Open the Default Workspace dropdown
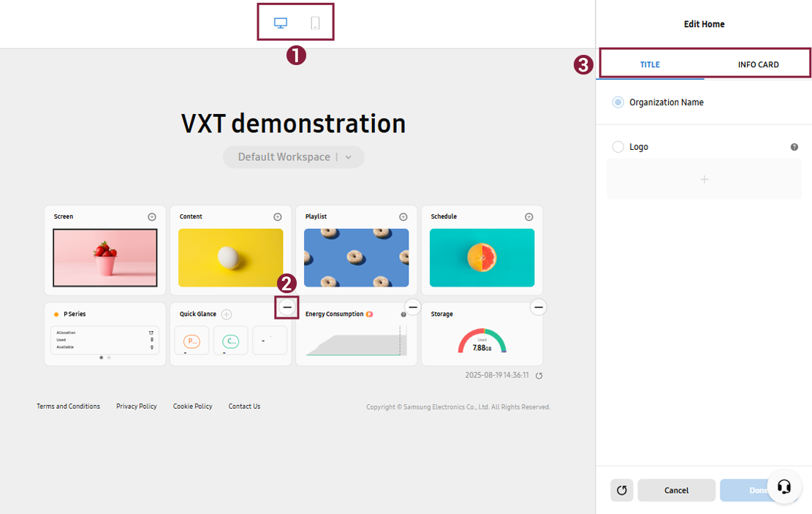812x514 pixels. (348, 156)
